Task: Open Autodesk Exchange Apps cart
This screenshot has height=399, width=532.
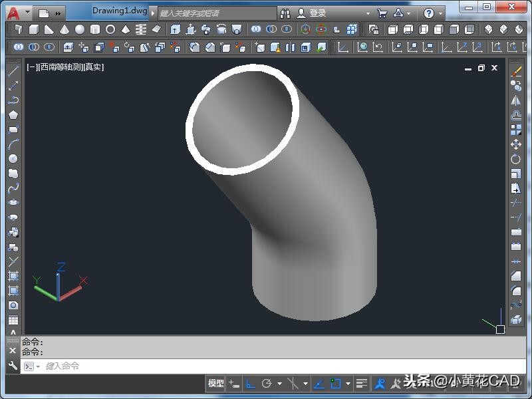Action: [x=382, y=13]
